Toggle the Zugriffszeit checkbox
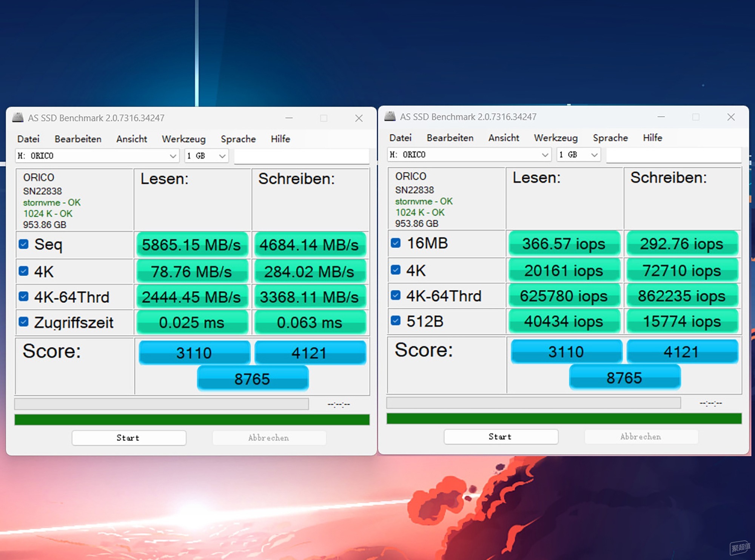Screen dimensions: 755x560 23,322
